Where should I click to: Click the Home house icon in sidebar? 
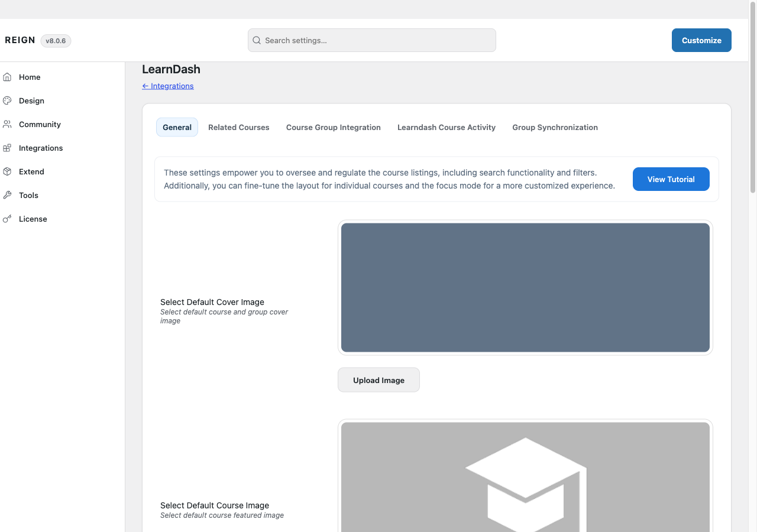point(7,77)
